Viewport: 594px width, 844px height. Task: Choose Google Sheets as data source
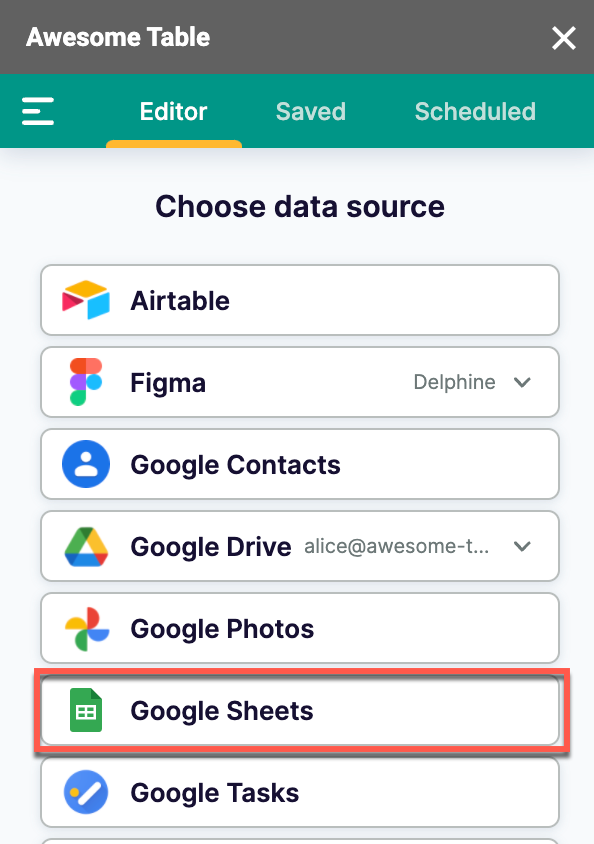point(300,711)
